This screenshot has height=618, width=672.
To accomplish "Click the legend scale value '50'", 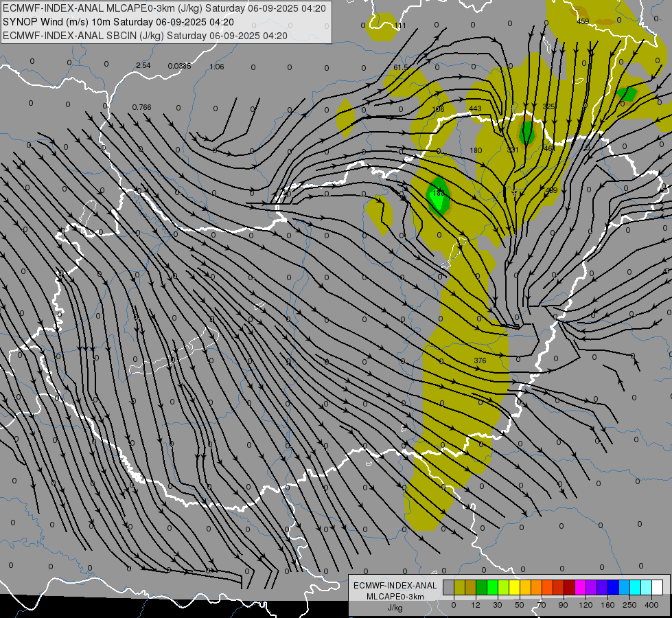I will click(520, 605).
